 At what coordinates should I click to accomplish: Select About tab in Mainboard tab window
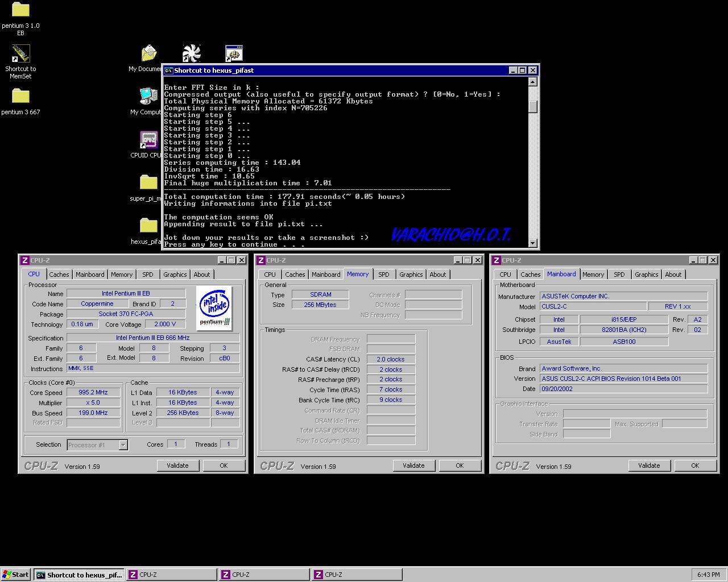[673, 275]
